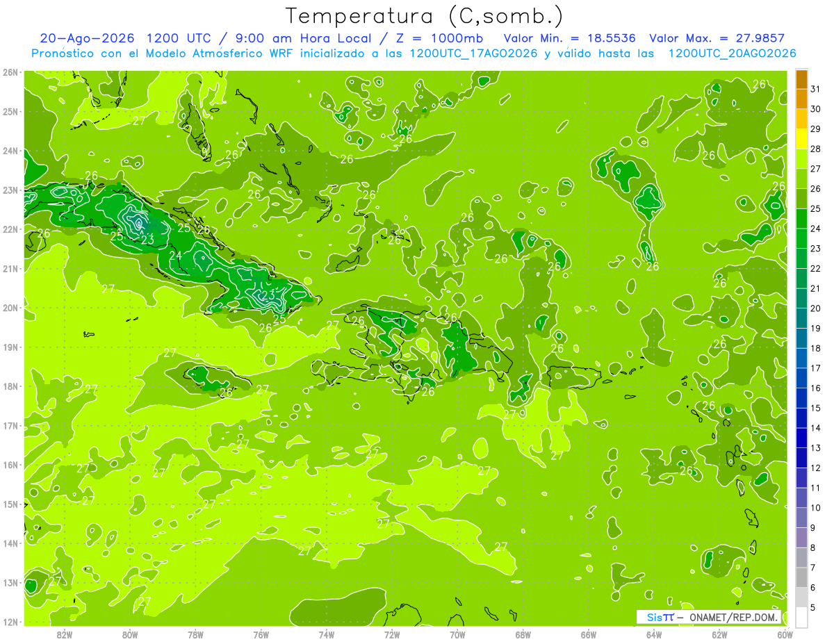Pick the blue swatch between scale labels 16 and 17
This screenshot has height=644, width=834.
pos(801,378)
